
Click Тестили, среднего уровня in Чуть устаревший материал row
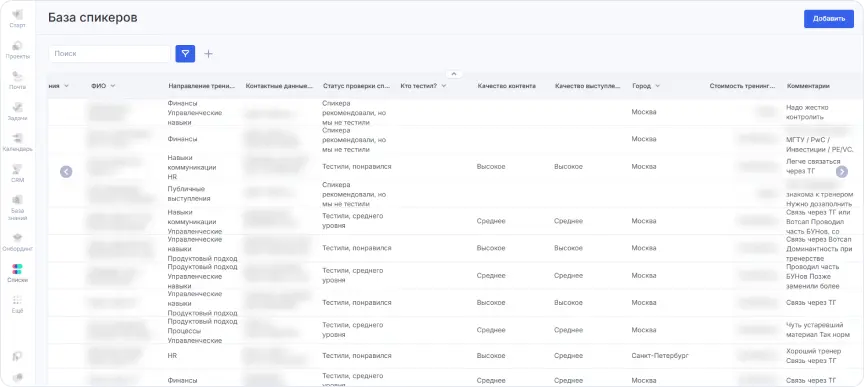tap(353, 330)
